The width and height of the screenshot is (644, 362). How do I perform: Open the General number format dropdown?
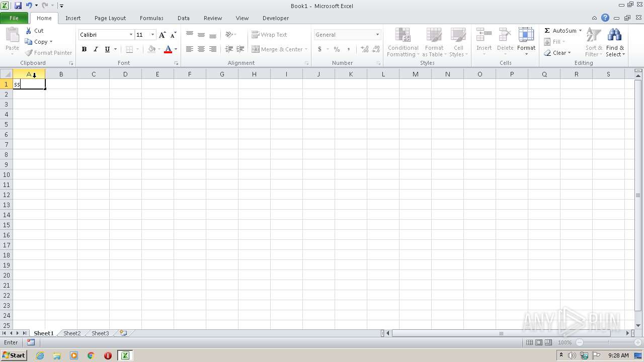click(377, 35)
